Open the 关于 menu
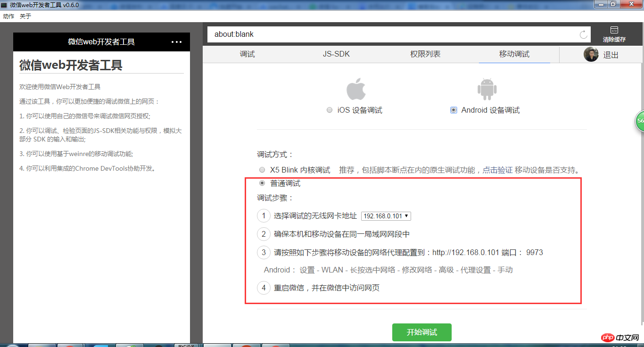 (25, 16)
